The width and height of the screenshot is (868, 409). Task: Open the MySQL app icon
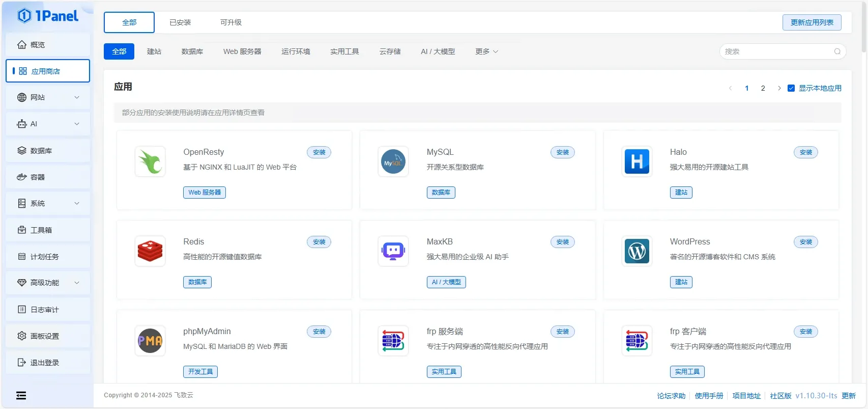click(x=393, y=161)
